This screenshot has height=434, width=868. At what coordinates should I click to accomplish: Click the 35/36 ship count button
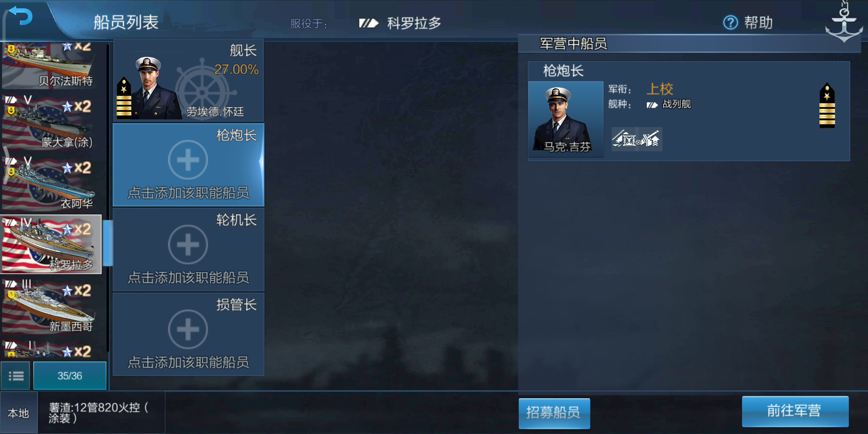pos(70,376)
